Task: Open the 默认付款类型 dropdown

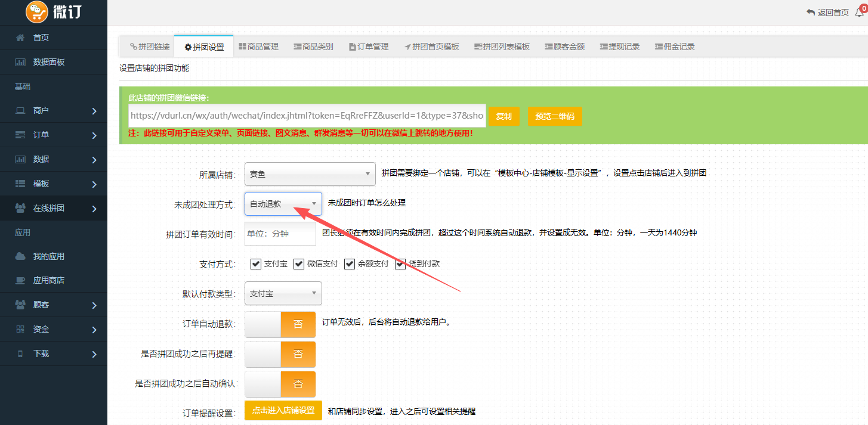Action: [283, 293]
